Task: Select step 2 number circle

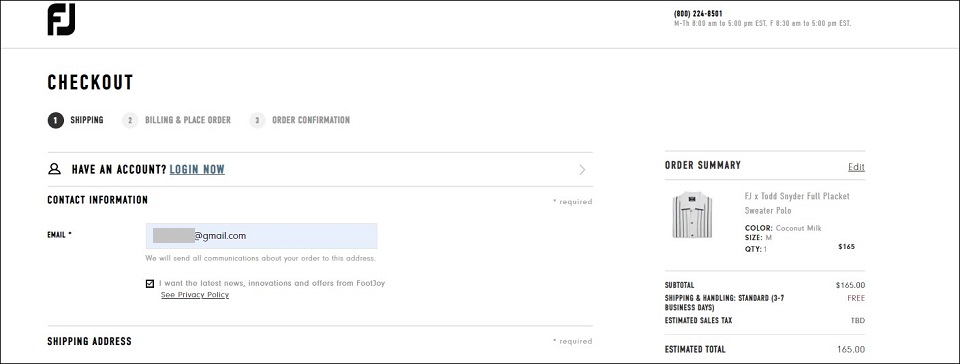Action: [130, 121]
